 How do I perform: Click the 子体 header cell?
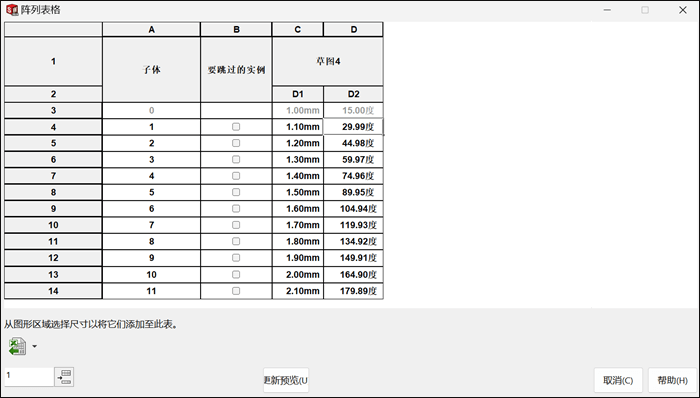point(151,70)
